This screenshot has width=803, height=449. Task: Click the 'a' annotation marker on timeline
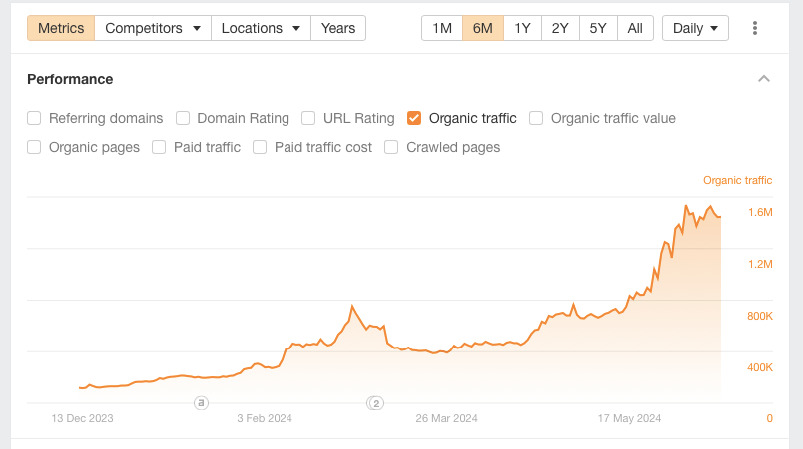(x=201, y=403)
